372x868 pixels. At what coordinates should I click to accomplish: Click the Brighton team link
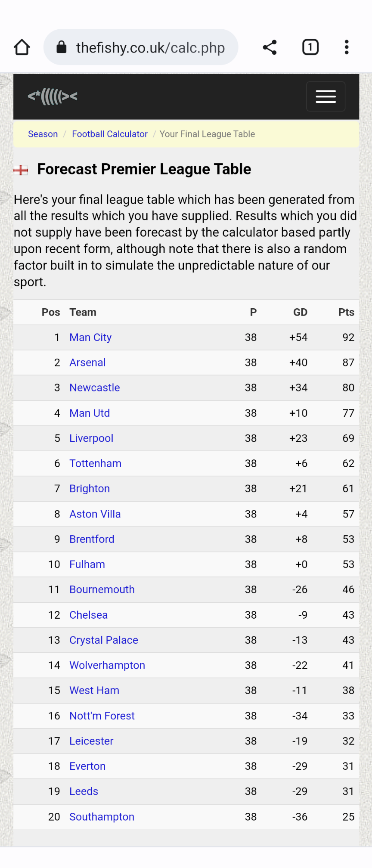[x=90, y=489]
